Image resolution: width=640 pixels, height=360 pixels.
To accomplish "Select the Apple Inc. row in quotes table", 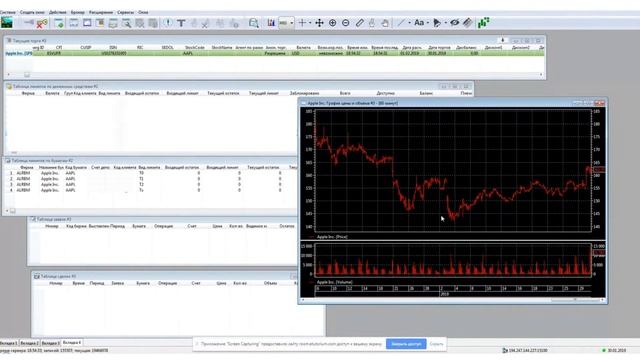I will 274,53.
